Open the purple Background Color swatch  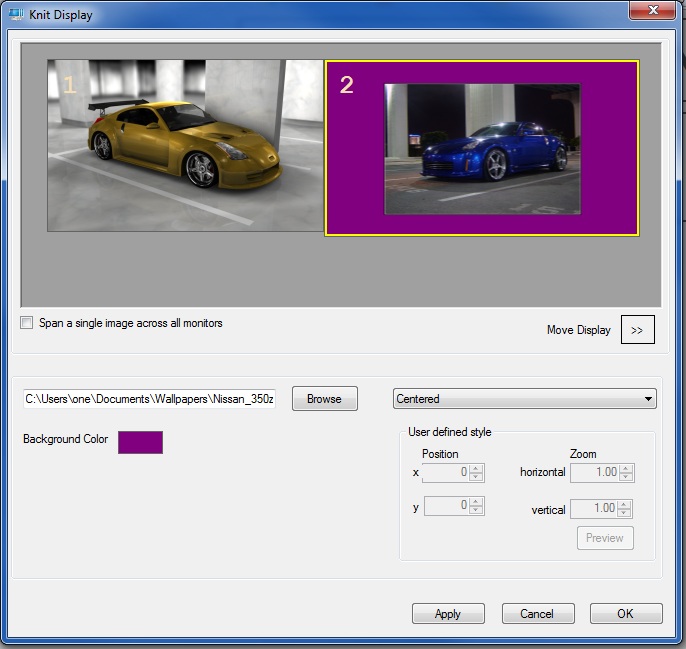click(140, 442)
